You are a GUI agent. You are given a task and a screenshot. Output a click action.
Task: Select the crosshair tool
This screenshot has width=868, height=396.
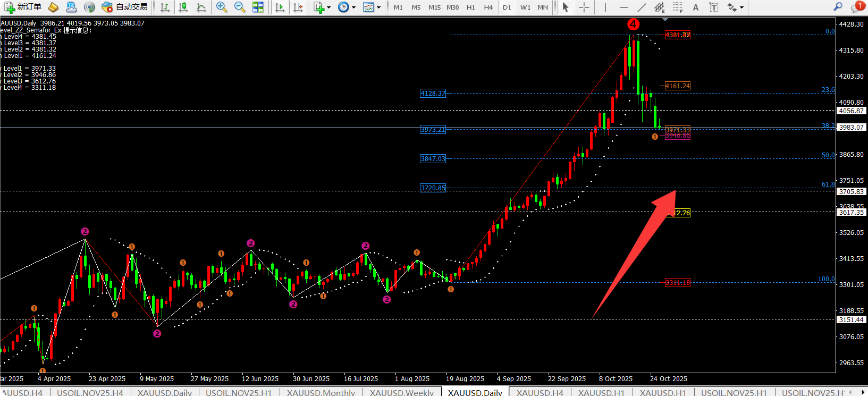[x=584, y=7]
